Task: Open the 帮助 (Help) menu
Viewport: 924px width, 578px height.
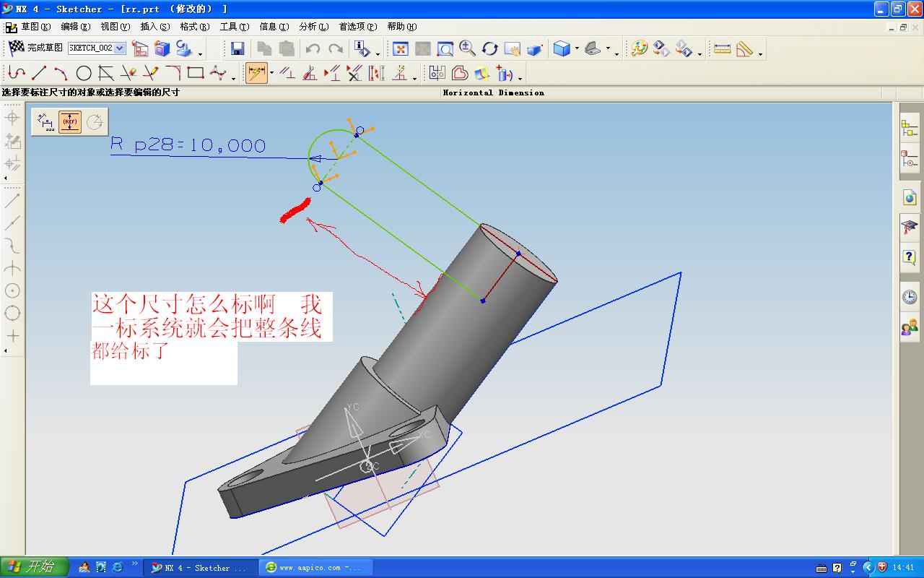Action: click(402, 27)
